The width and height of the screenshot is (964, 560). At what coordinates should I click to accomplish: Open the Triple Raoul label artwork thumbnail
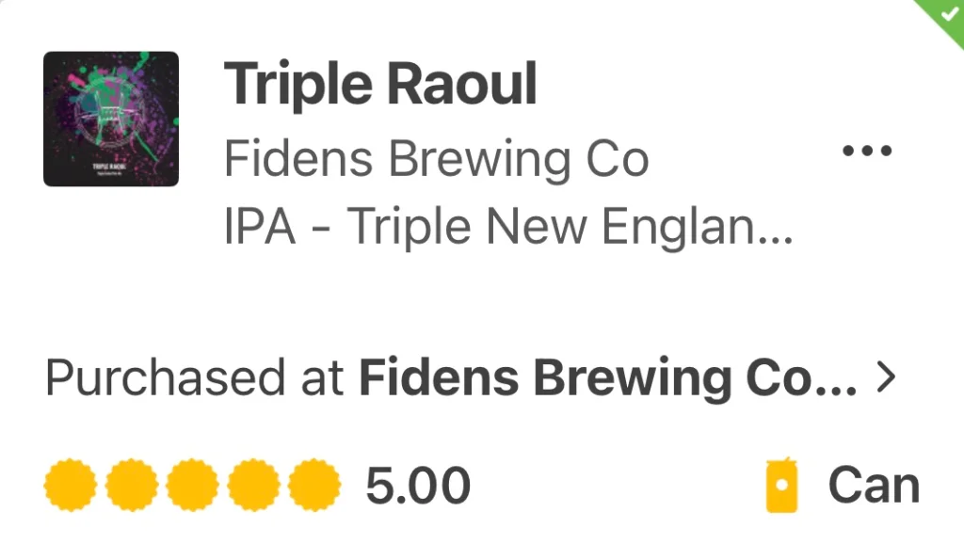(111, 119)
